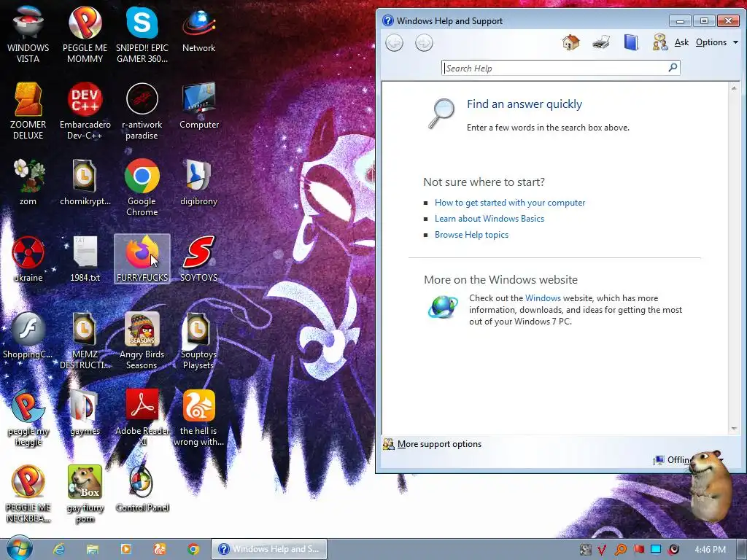Follow the Windows website link
Viewport: 747px width, 560px height.
[543, 298]
